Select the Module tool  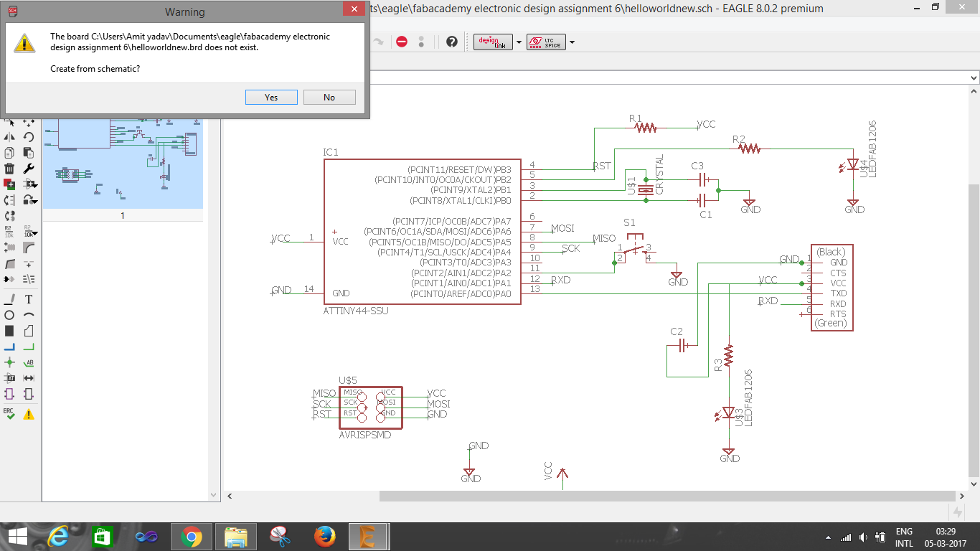(9, 394)
